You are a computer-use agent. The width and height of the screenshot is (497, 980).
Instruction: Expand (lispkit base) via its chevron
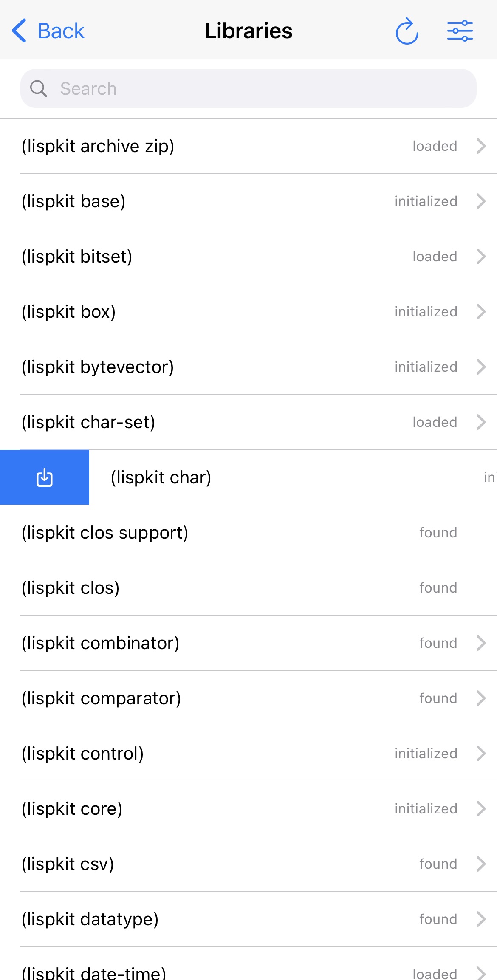click(x=481, y=201)
